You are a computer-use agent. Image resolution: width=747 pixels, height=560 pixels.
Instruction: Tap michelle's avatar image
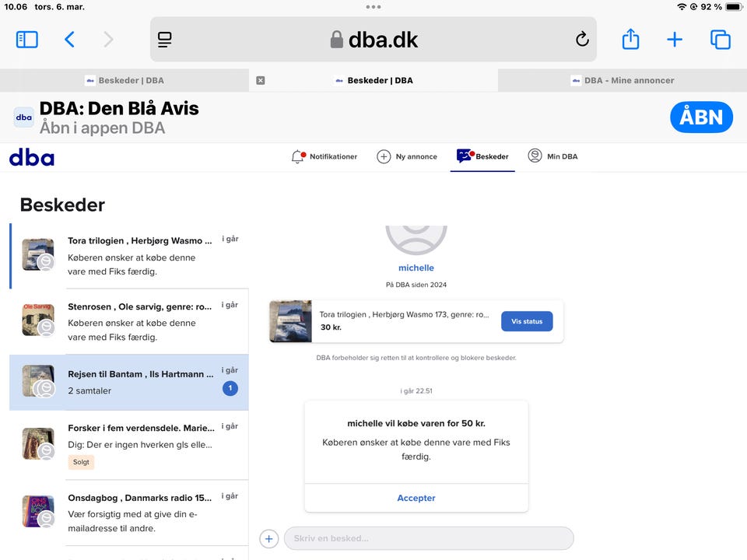tap(416, 240)
